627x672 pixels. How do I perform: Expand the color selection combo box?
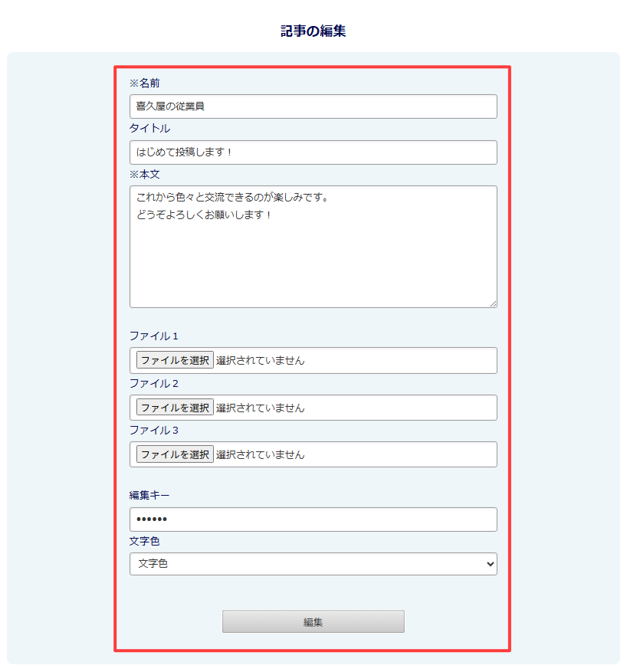click(x=313, y=563)
